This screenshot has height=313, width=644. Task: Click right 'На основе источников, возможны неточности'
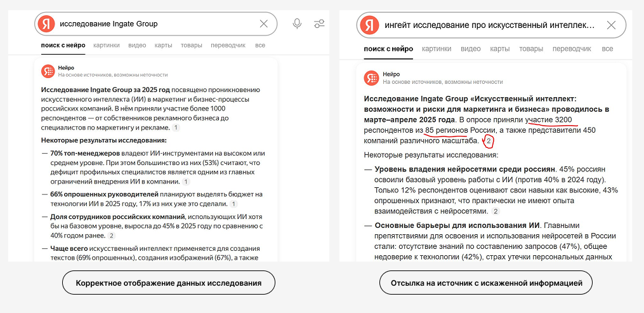[443, 82]
